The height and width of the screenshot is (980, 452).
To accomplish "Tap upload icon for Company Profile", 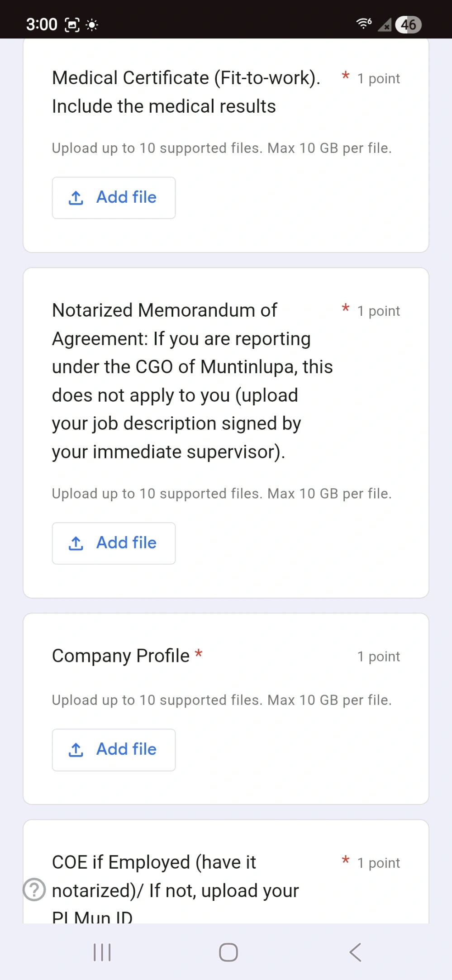I will (76, 750).
